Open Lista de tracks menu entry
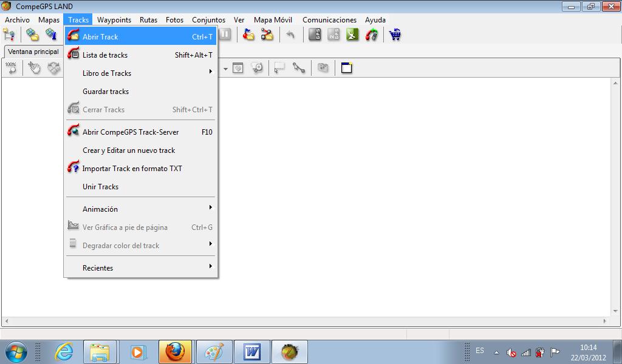Viewport: 622px width, 364px height. click(140, 55)
